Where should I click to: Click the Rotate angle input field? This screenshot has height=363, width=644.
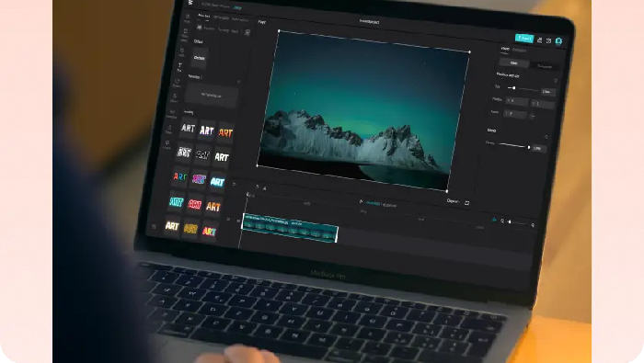click(x=515, y=114)
